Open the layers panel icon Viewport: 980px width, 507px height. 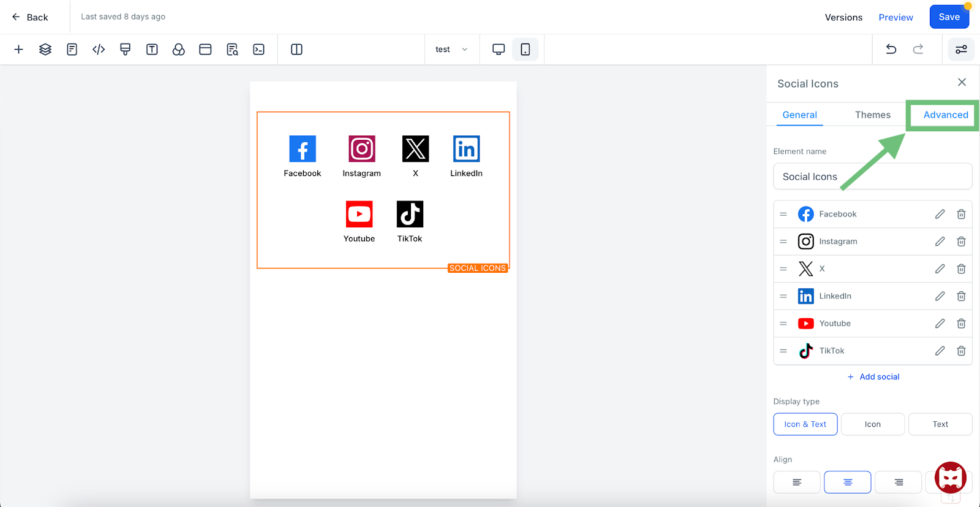[x=45, y=50]
